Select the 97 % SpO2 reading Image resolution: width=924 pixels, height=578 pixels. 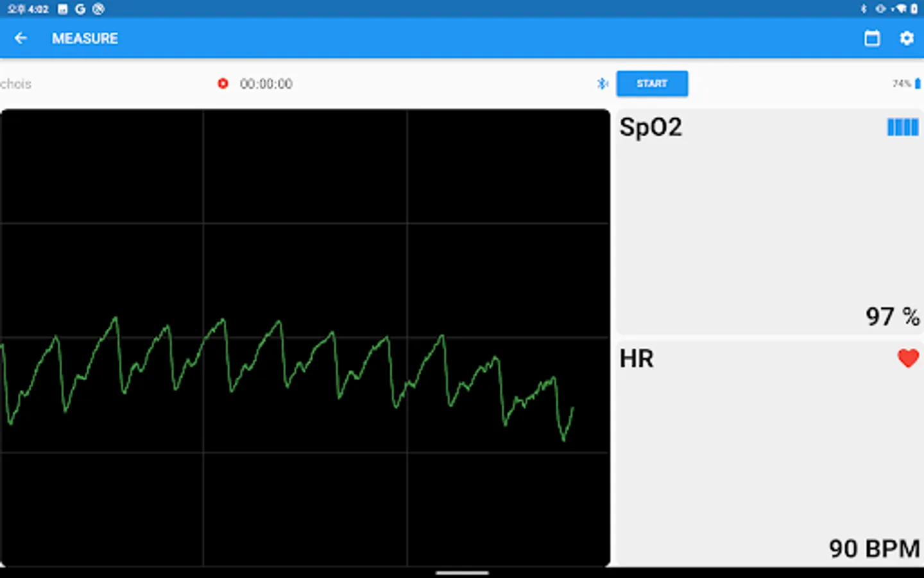pyautogui.click(x=892, y=317)
